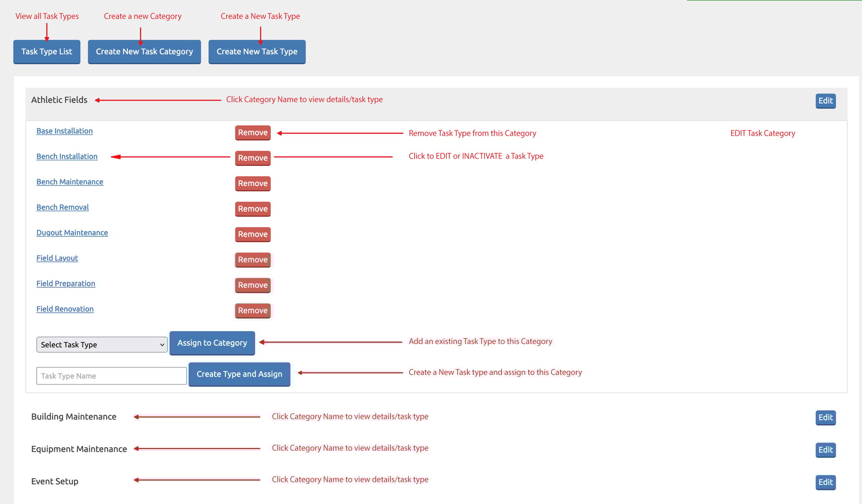Open the Dugout Maintenance task type
Image resolution: width=862 pixels, height=504 pixels.
[x=72, y=233]
